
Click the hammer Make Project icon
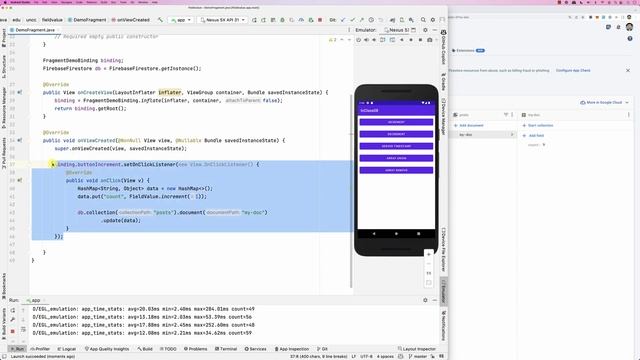pyautogui.click(x=160, y=20)
